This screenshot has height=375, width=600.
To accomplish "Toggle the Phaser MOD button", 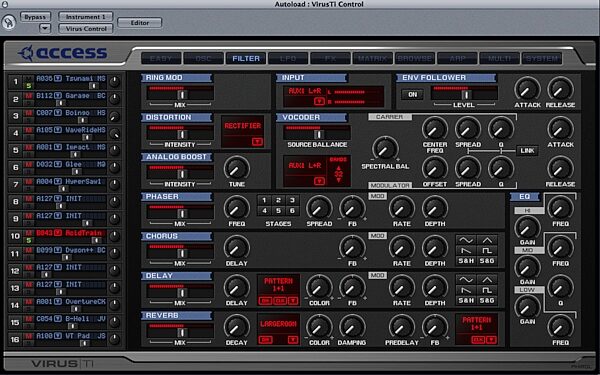I will pos(377,196).
